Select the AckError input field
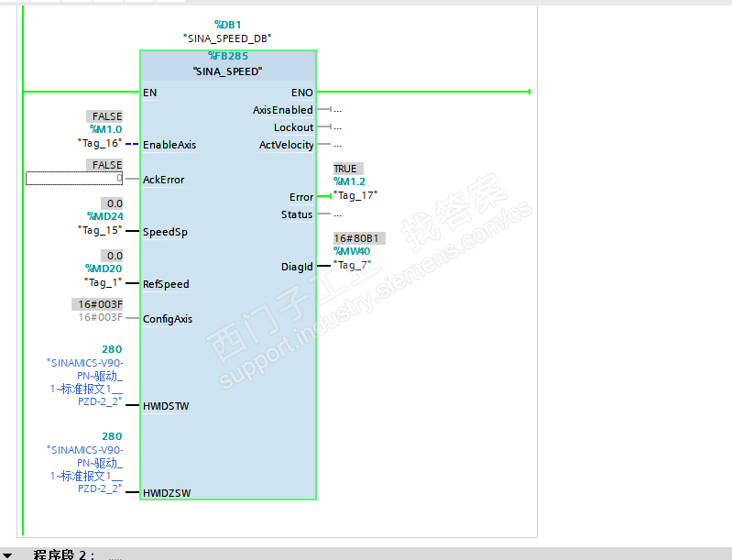 point(74,179)
